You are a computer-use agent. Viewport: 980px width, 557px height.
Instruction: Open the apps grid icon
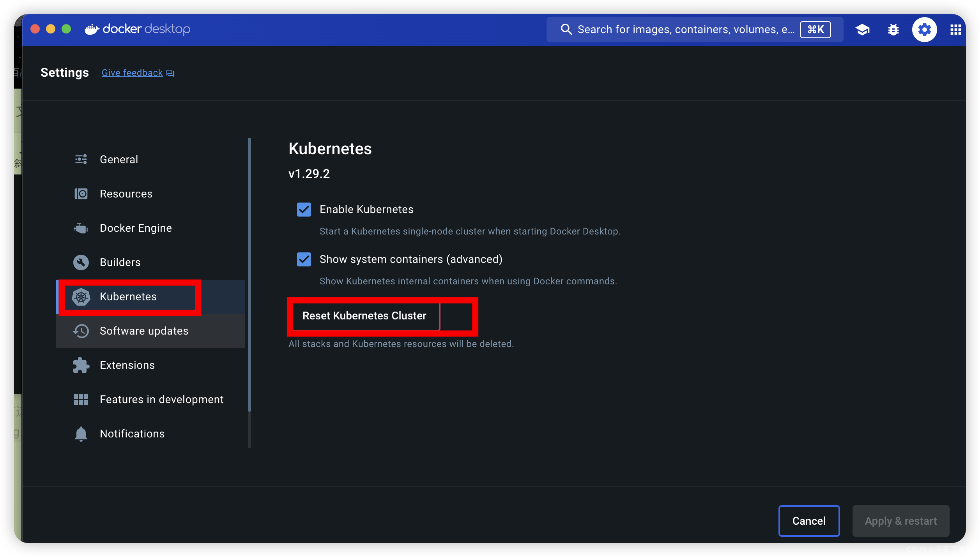coord(955,30)
